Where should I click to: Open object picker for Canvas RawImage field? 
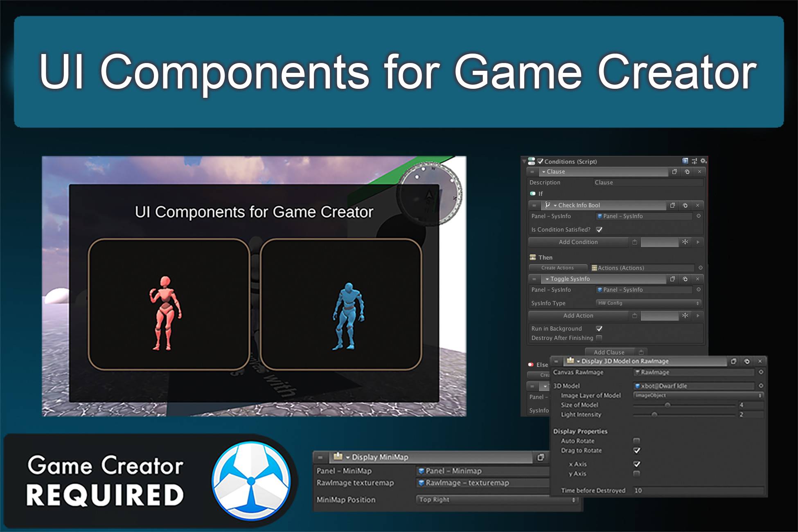tap(761, 372)
